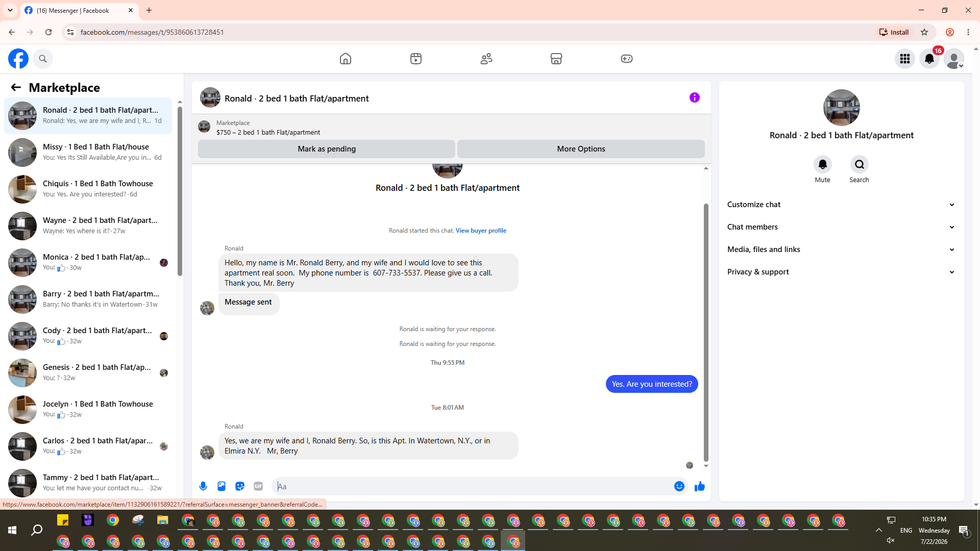Record a voice clip
980x551 pixels.
tap(203, 486)
